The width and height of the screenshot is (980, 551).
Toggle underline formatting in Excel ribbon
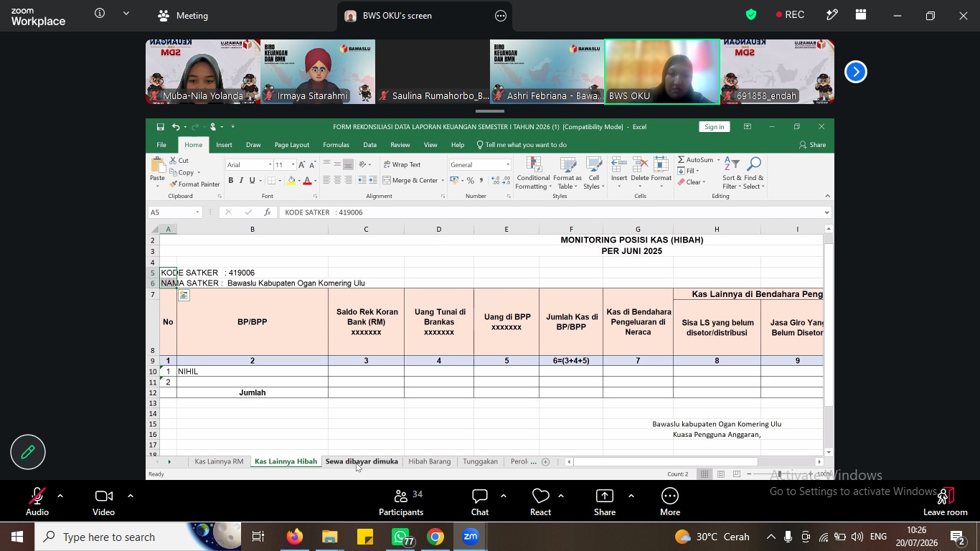(252, 181)
